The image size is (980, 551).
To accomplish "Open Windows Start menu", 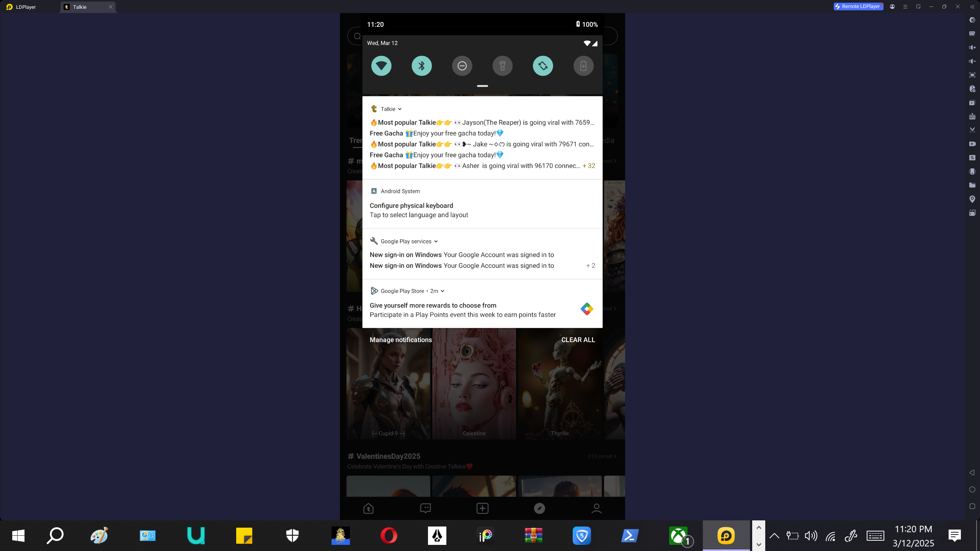I will pos(18,536).
